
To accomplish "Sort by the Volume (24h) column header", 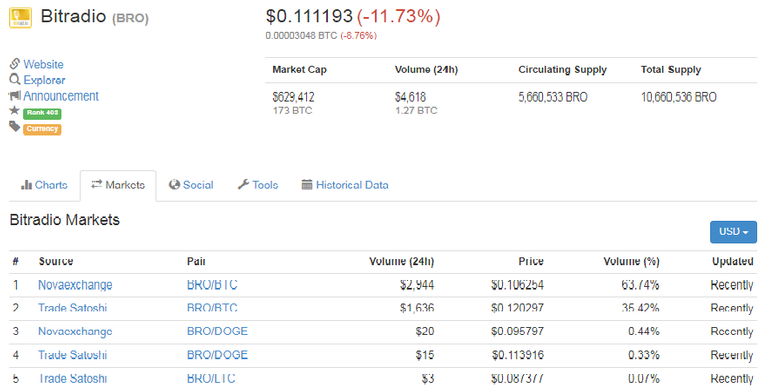I will 402,261.
